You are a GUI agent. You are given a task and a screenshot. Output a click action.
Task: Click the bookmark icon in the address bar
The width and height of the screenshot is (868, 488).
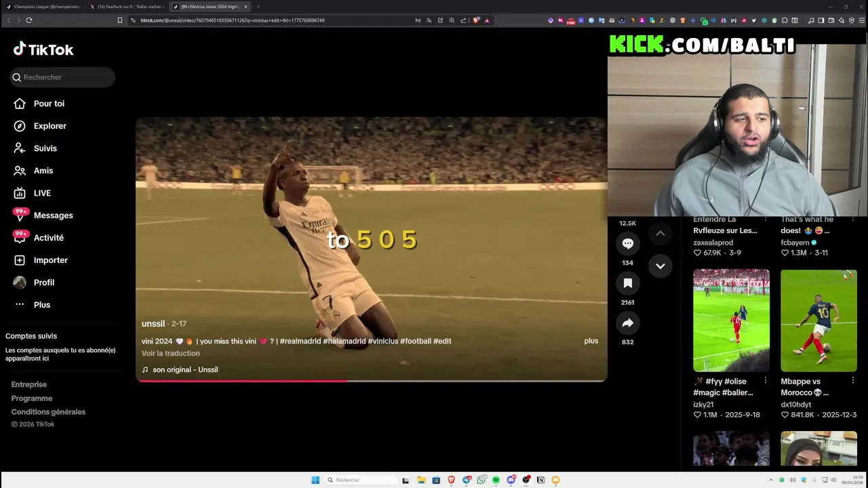pyautogui.click(x=120, y=20)
